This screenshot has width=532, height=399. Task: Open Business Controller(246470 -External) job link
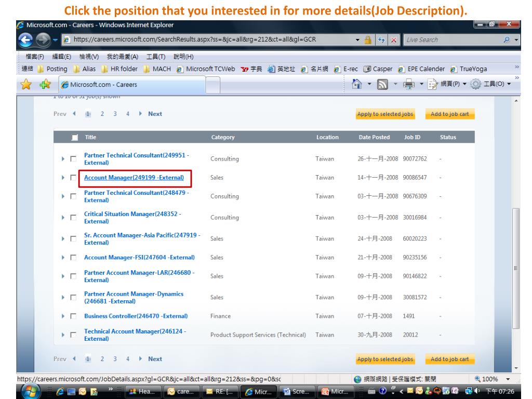click(136, 316)
